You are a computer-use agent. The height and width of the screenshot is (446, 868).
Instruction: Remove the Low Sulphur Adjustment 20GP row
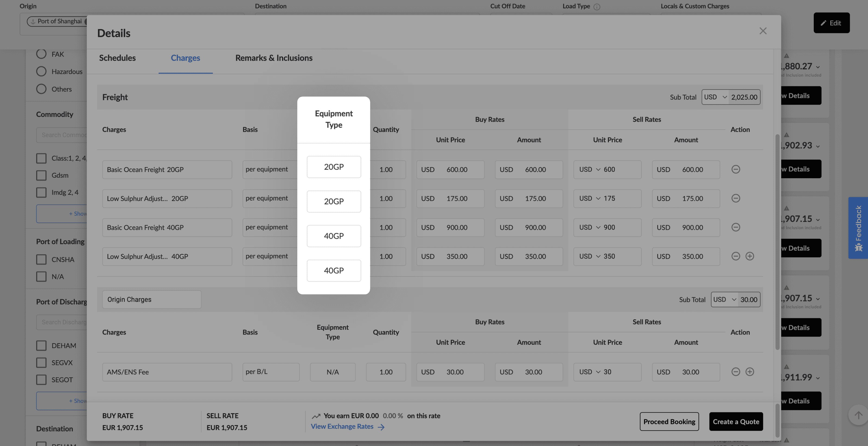pyautogui.click(x=736, y=198)
